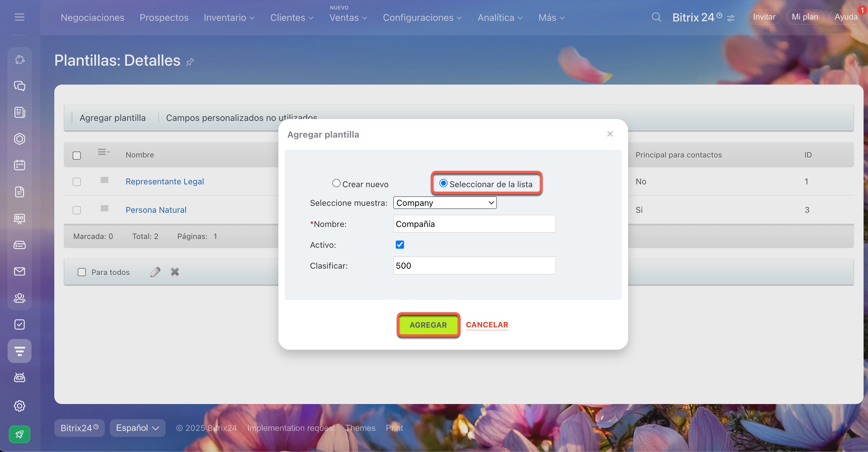Viewport: 868px width, 452px height.
Task: Open the workgroups people sidebar icon
Action: coord(20,298)
